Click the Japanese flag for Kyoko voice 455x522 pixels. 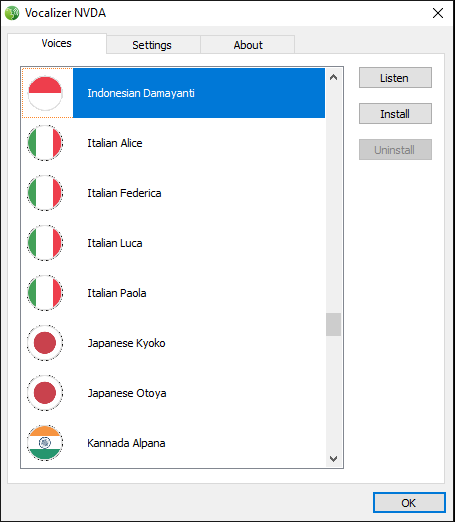point(45,343)
